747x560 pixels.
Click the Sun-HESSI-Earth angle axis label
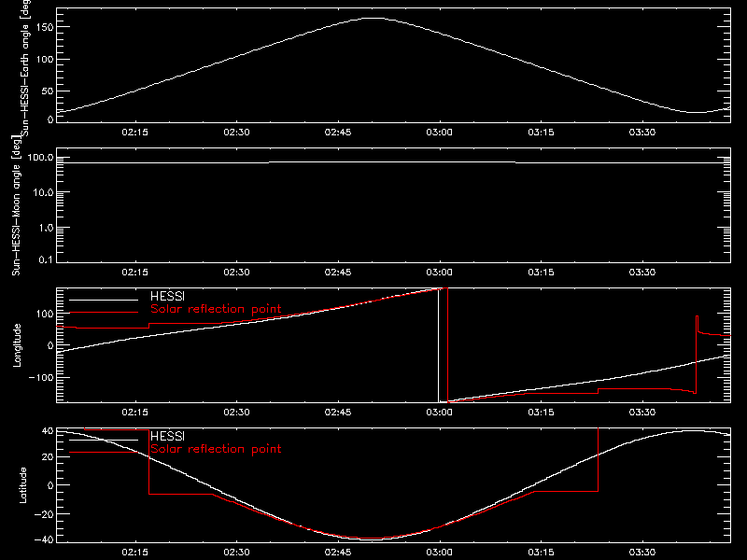pos(25,68)
